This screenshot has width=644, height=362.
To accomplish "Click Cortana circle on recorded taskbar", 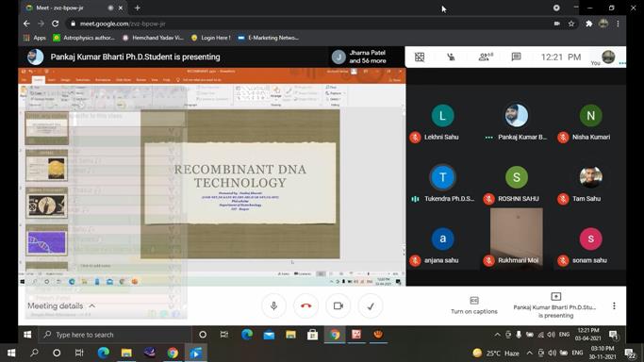I will (x=203, y=335).
